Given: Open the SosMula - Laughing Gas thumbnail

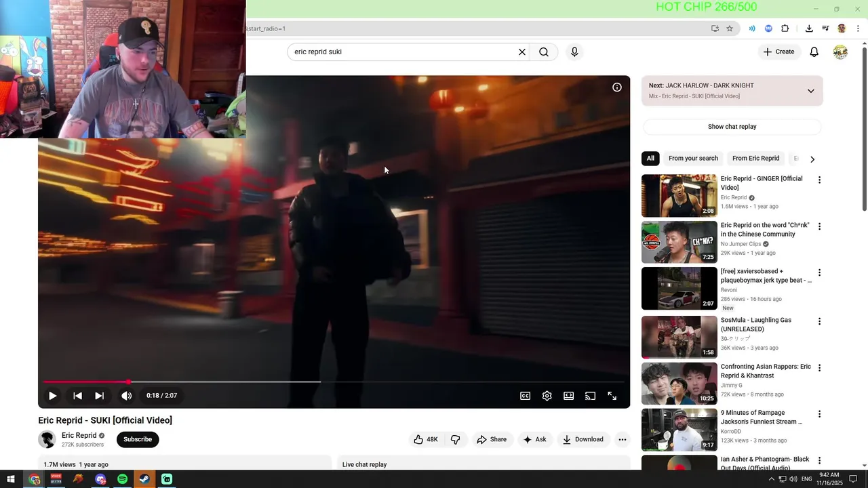Looking at the screenshot, I should 679,337.
